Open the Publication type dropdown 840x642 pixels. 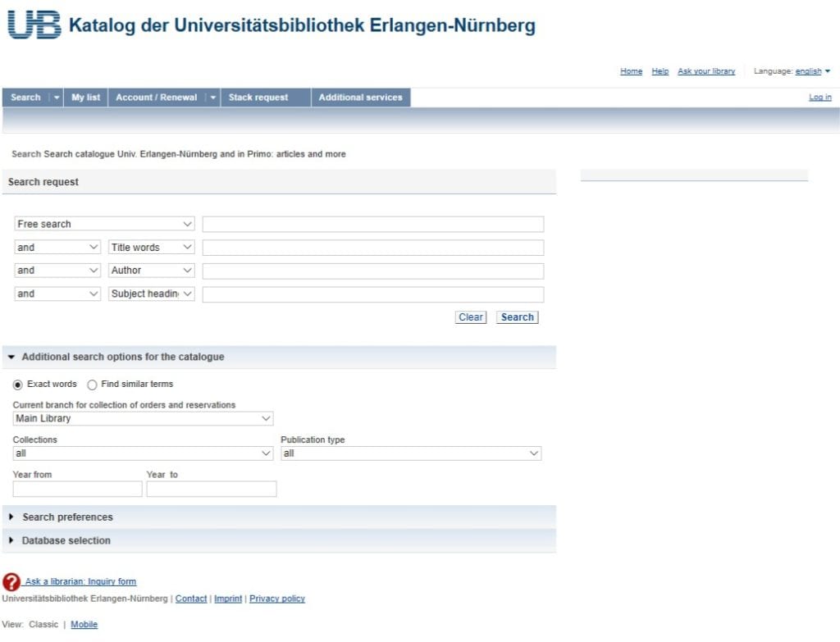pyautogui.click(x=411, y=453)
